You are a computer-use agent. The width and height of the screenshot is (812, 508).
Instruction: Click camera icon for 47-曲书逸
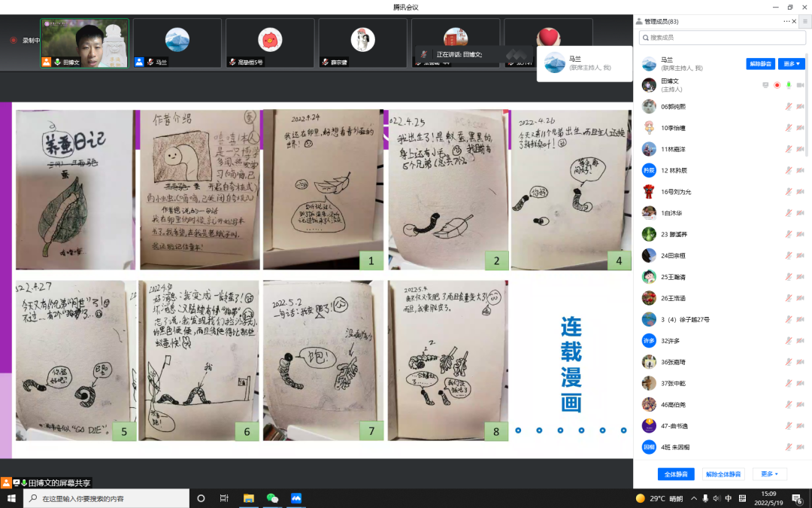[x=800, y=425]
